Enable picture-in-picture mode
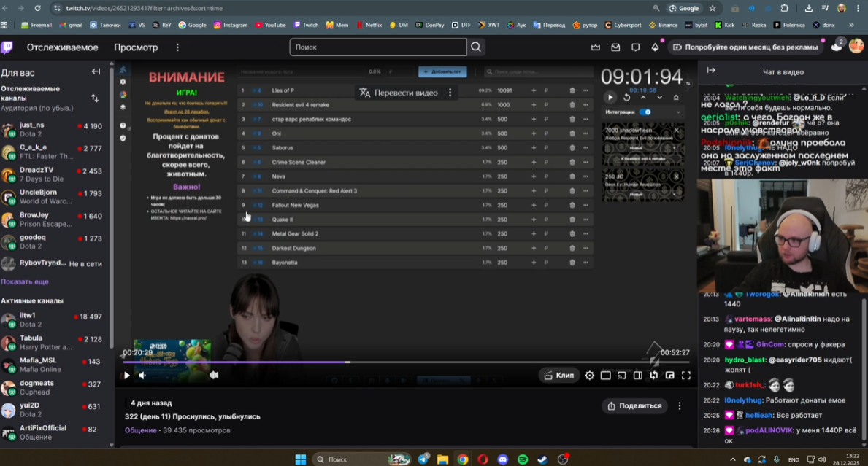This screenshot has height=466, width=868. tap(670, 376)
